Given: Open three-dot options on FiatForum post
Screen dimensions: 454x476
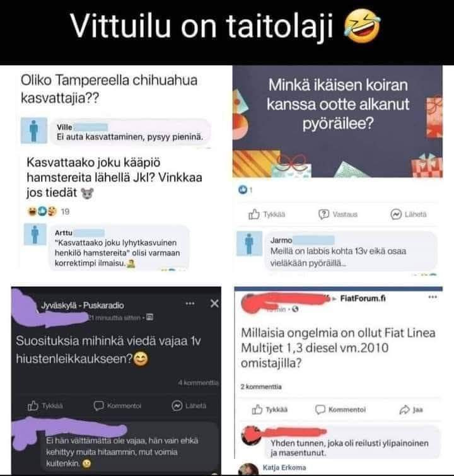Looking at the screenshot, I should click(433, 297).
